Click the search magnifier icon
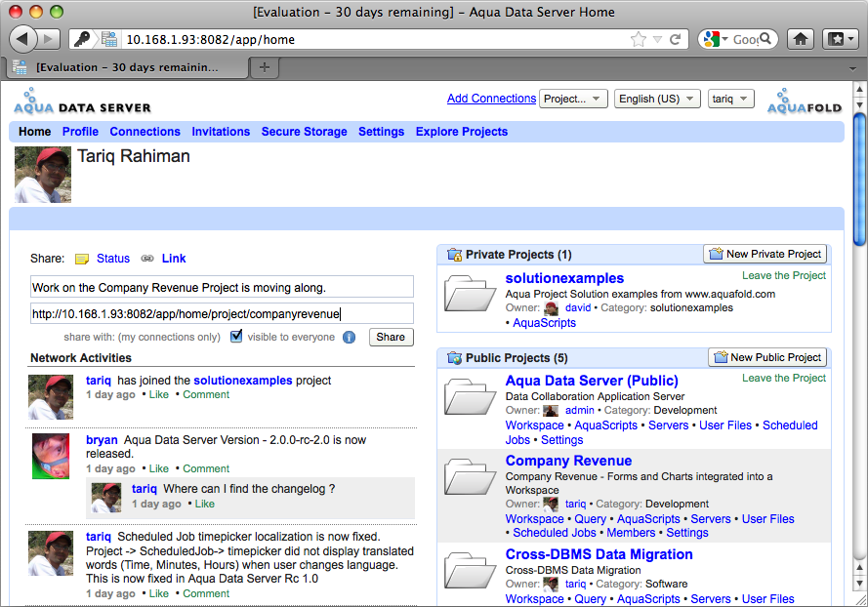The height and width of the screenshot is (607, 868). 765,39
